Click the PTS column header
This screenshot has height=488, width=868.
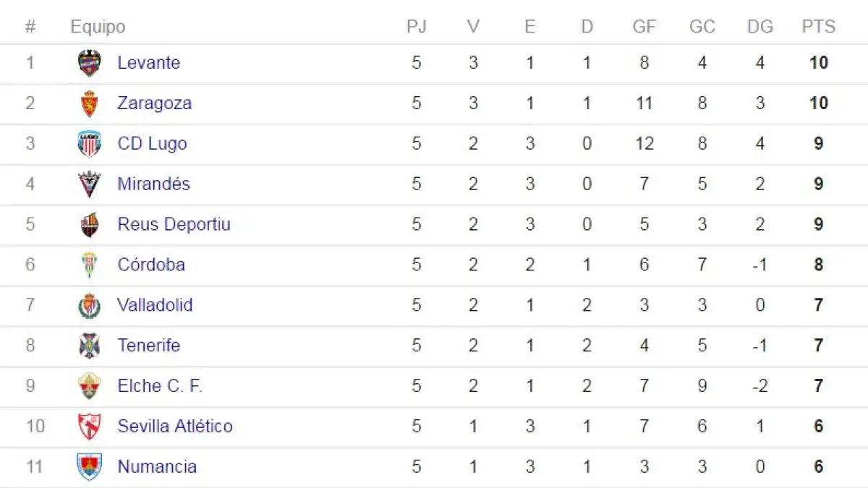coord(818,27)
